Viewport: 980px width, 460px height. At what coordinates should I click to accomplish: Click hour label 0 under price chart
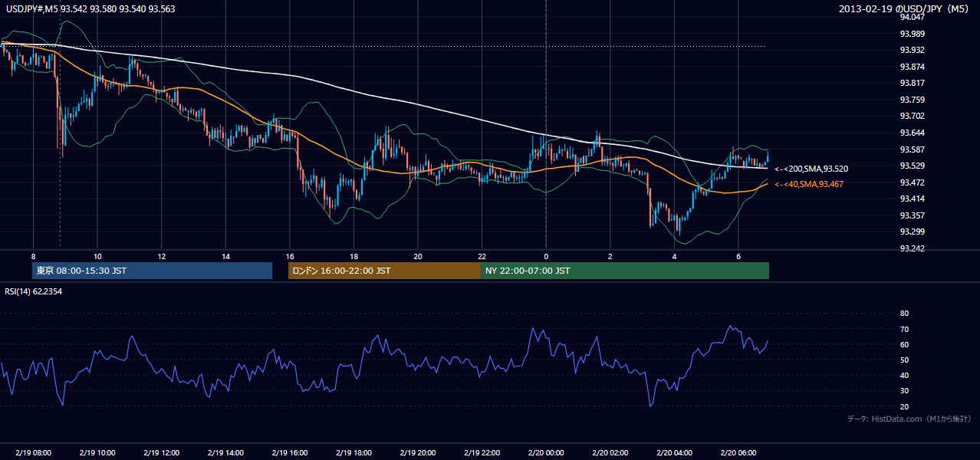(x=546, y=256)
